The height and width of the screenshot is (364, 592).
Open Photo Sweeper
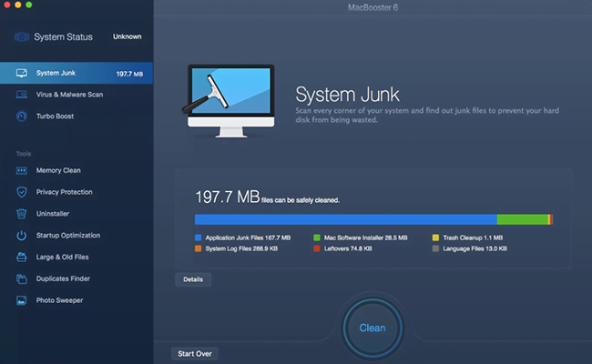77,300
